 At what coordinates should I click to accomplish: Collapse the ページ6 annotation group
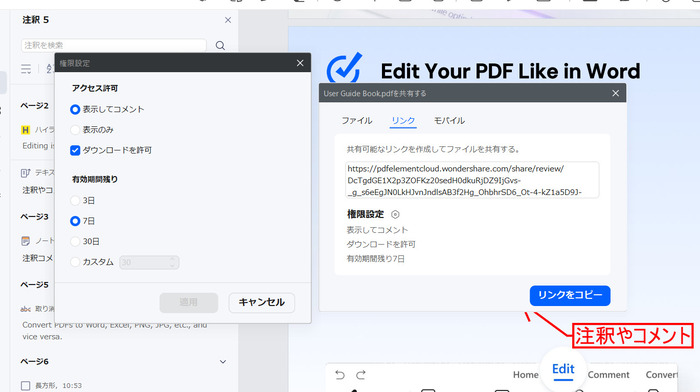(x=223, y=362)
